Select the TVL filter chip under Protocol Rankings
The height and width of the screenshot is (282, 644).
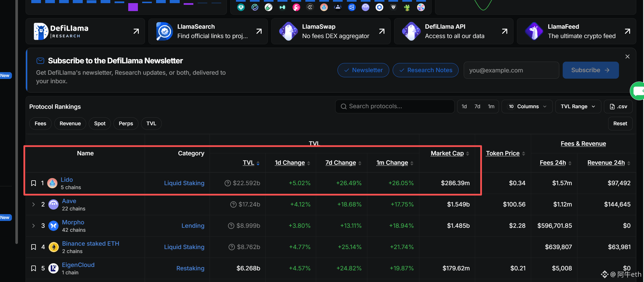151,124
